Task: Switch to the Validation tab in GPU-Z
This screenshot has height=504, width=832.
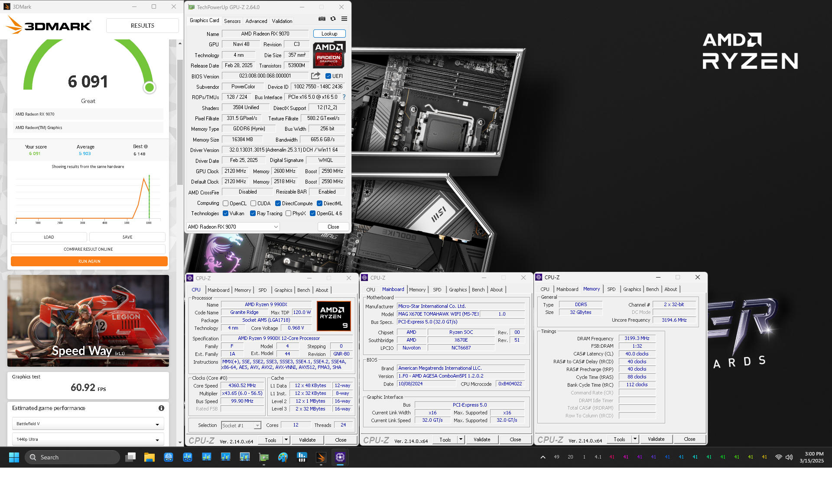Action: point(282,21)
